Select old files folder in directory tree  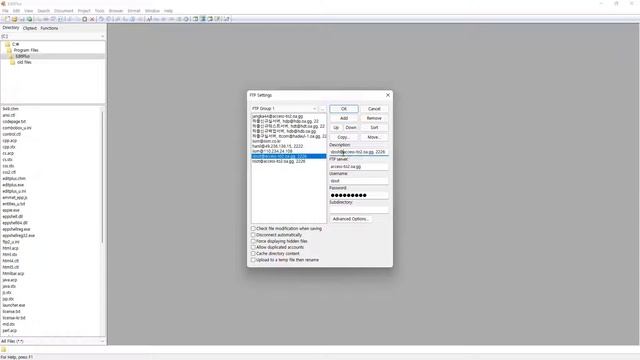pyautogui.click(x=24, y=62)
